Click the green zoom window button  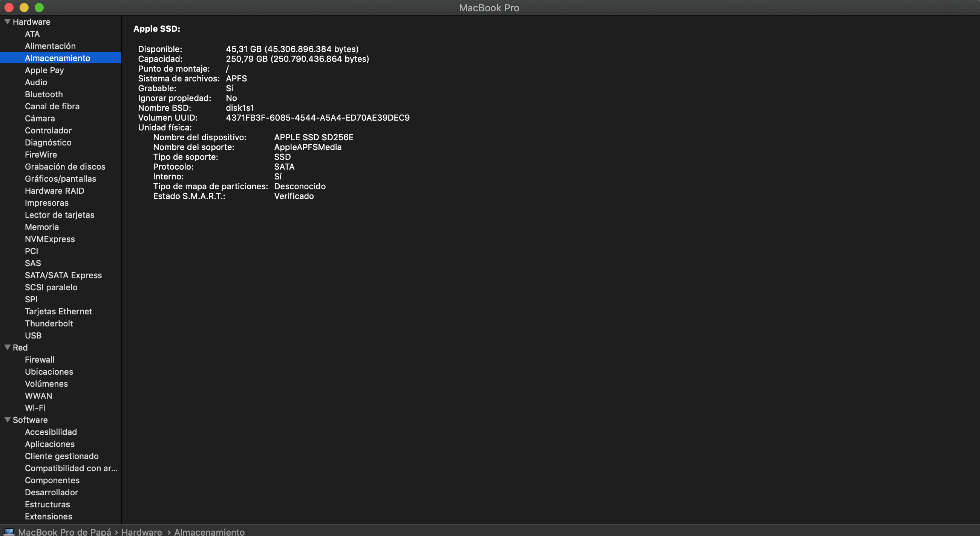39,8
